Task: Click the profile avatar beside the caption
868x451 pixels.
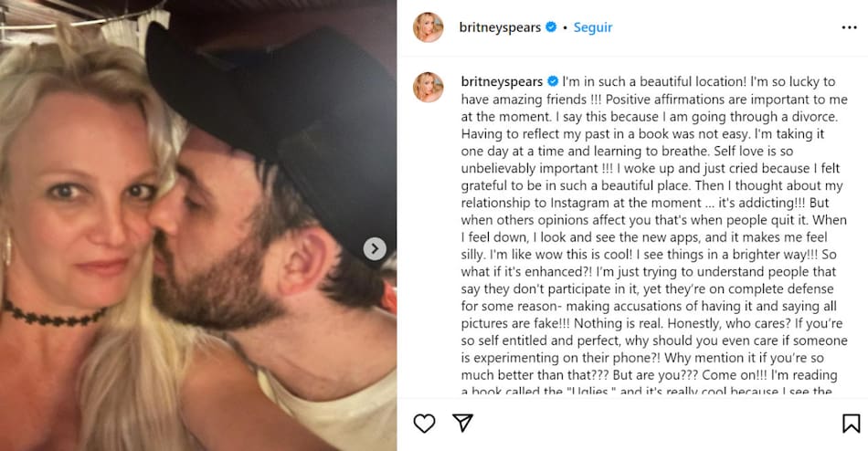Action: 429,87
